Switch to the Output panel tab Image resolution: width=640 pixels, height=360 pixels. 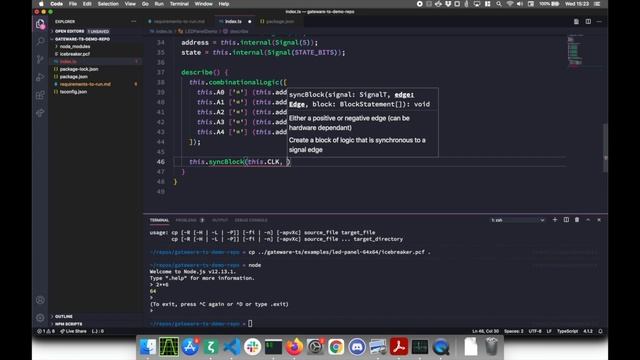point(220,220)
